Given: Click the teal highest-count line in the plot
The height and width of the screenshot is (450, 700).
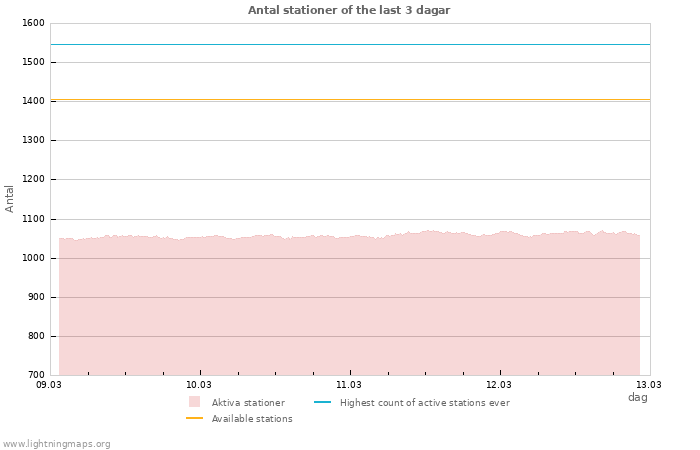Looking at the screenshot, I should coord(350,44).
